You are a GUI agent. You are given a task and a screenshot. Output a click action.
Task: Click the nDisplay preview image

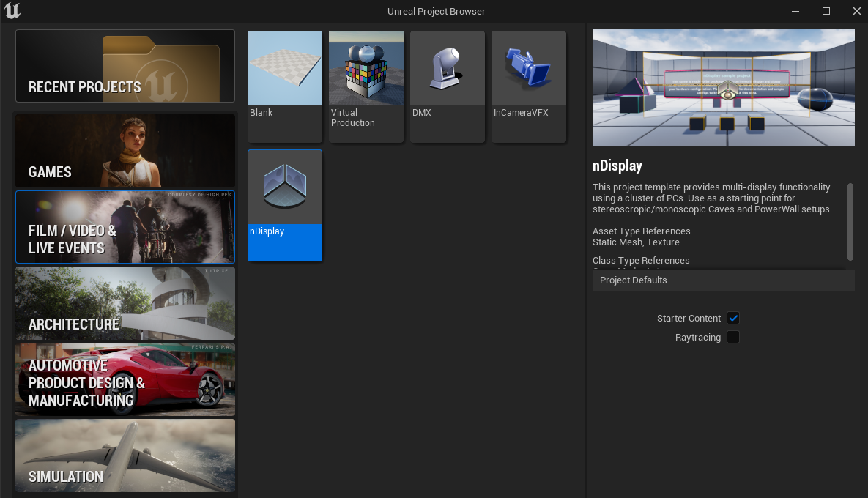[724, 88]
